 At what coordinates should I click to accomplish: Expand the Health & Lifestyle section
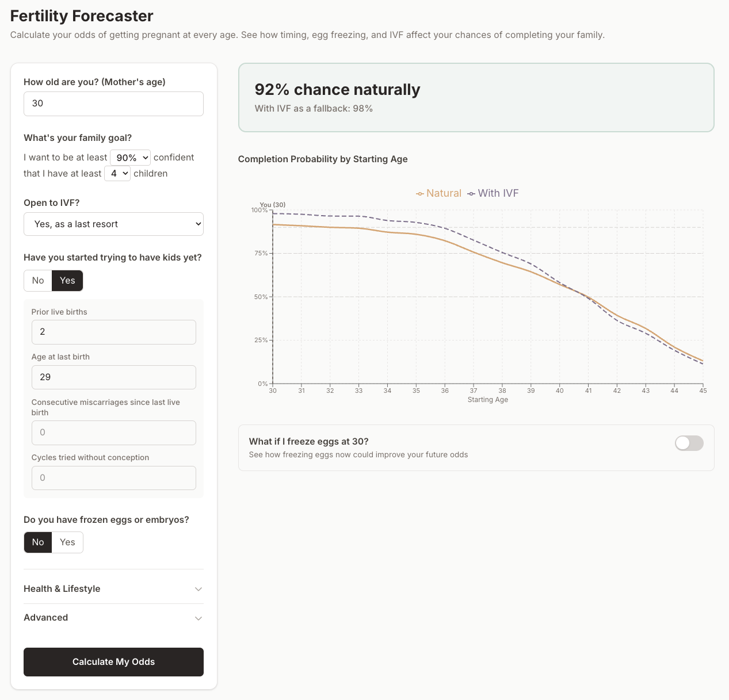point(113,588)
